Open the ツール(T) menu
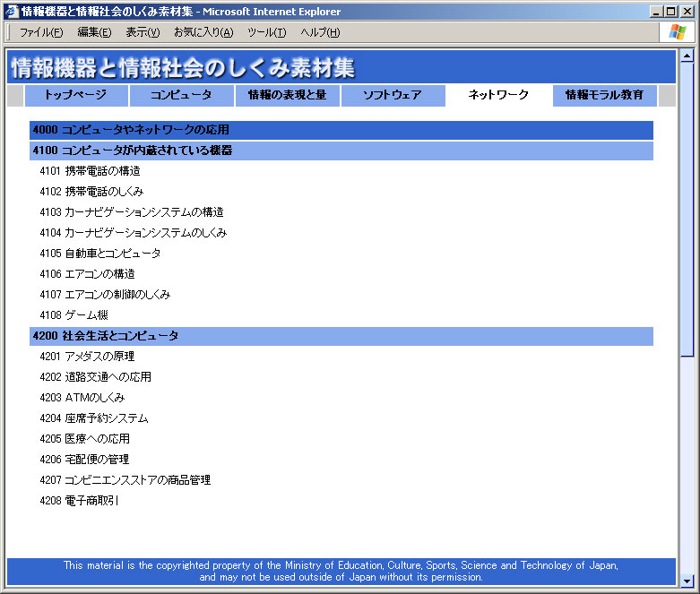The image size is (700, 594). [x=266, y=32]
